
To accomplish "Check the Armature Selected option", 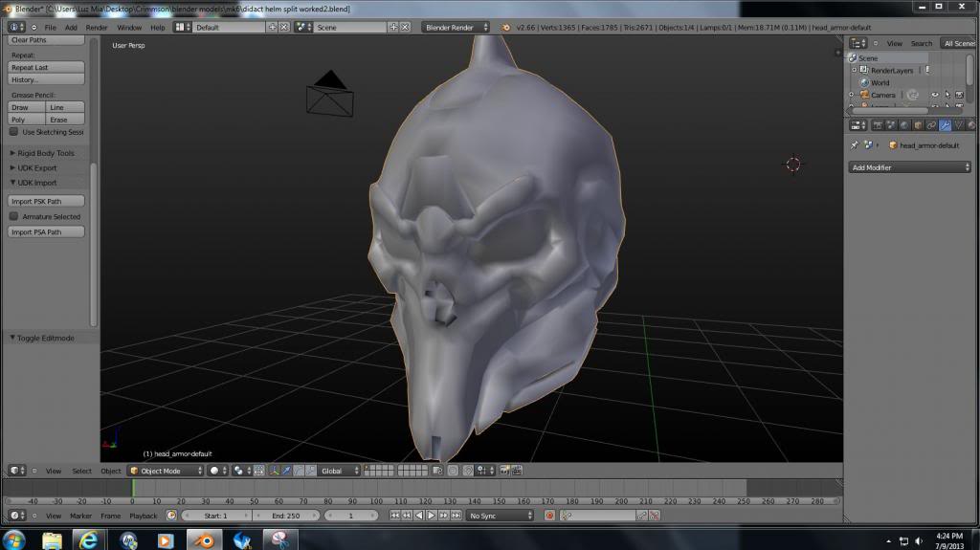I will pyautogui.click(x=13, y=216).
